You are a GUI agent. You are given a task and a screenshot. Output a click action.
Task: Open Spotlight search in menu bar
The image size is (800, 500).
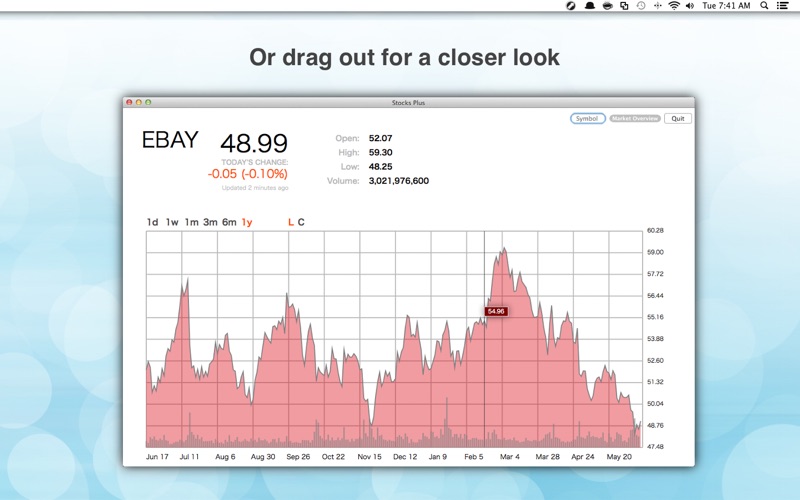[x=764, y=6]
